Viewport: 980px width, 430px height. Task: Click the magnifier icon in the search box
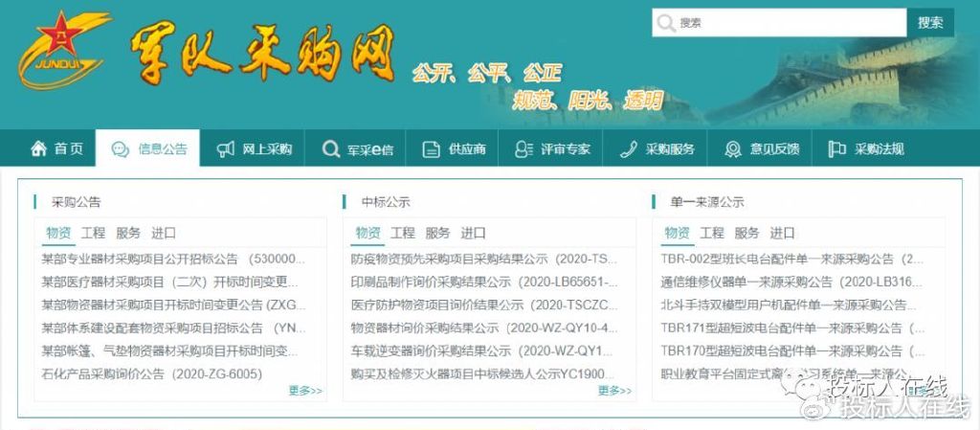(666, 23)
